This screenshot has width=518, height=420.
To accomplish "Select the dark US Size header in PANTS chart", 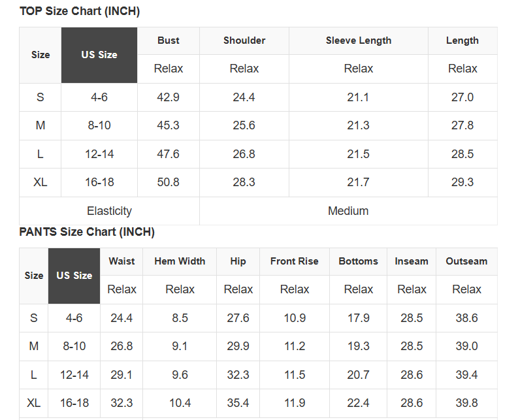I will click(74, 276).
